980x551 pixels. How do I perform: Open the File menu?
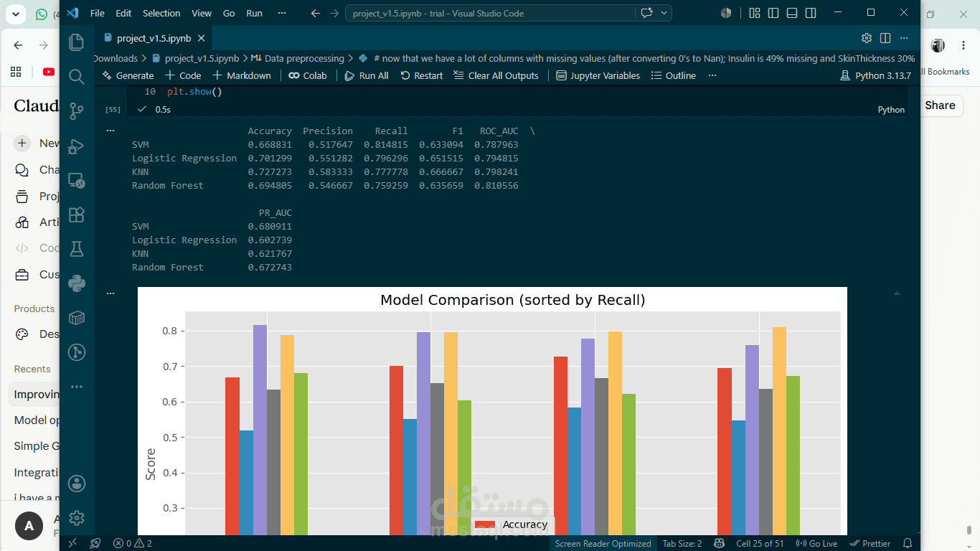98,13
